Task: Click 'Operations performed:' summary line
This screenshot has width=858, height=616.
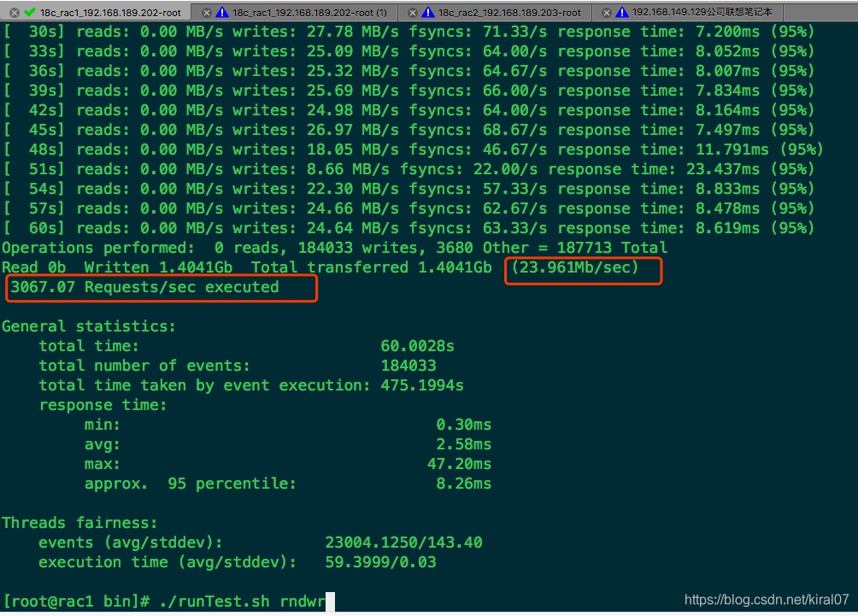Action: [x=334, y=247]
